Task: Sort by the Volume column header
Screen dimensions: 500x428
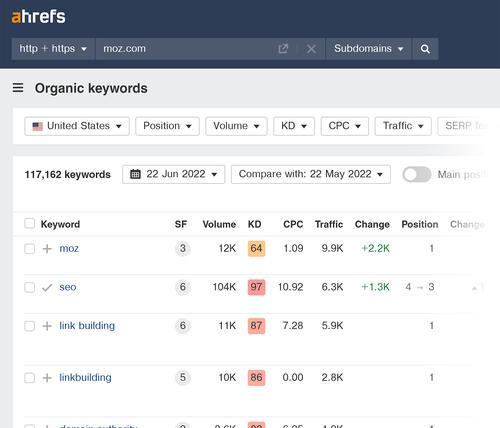Action: point(219,224)
